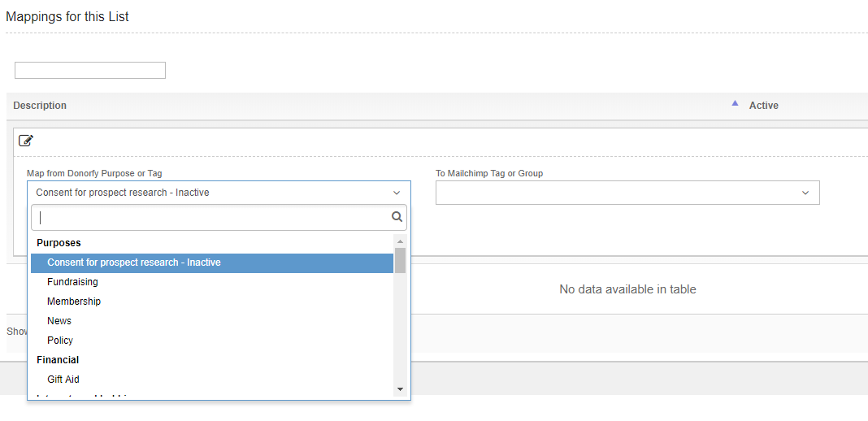Click the magnifier icon in dropdown search
This screenshot has height=421, width=868.
(x=397, y=217)
